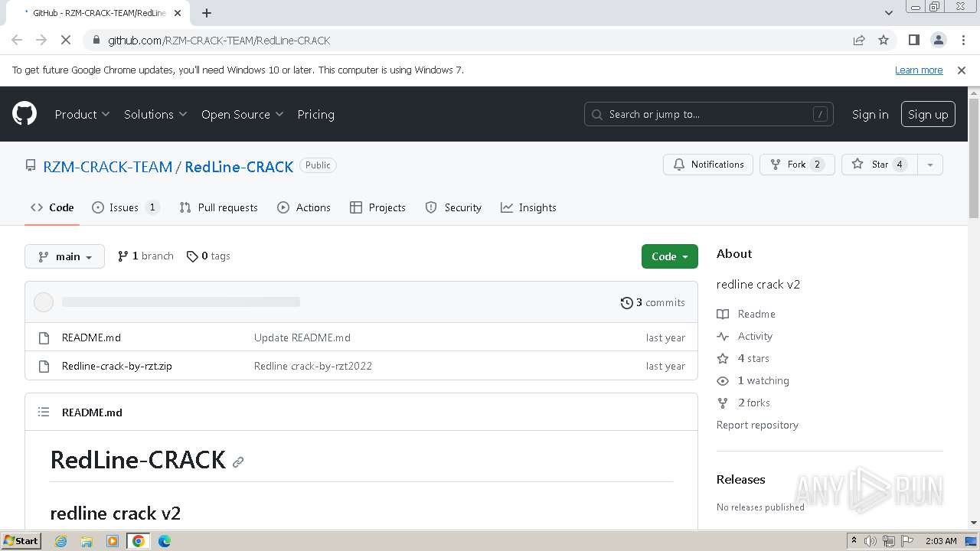View the 4 stars link
Viewport: 980px width, 551px height.
click(743, 358)
